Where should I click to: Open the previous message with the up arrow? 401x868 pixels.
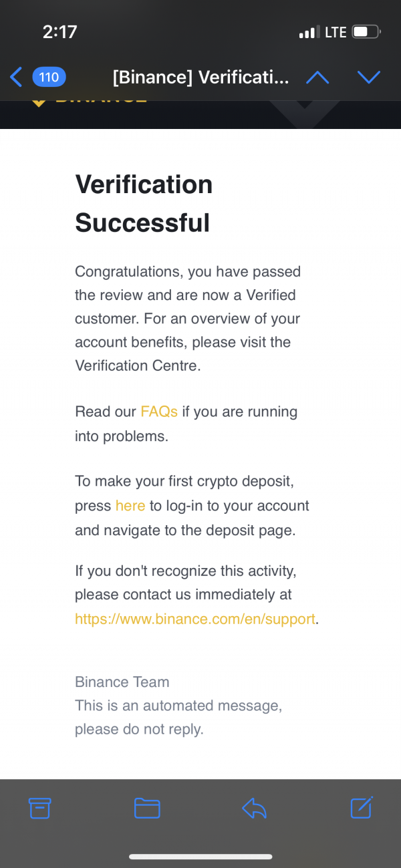[317, 78]
